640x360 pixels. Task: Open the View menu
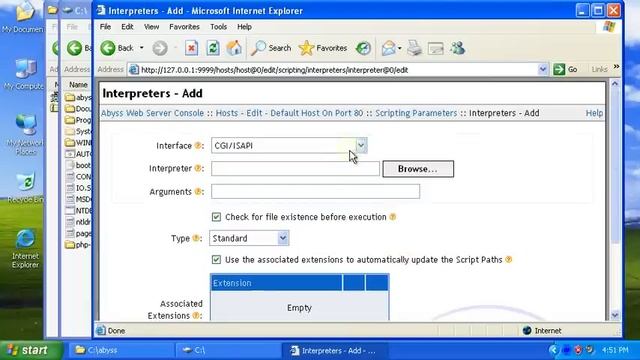click(151, 27)
